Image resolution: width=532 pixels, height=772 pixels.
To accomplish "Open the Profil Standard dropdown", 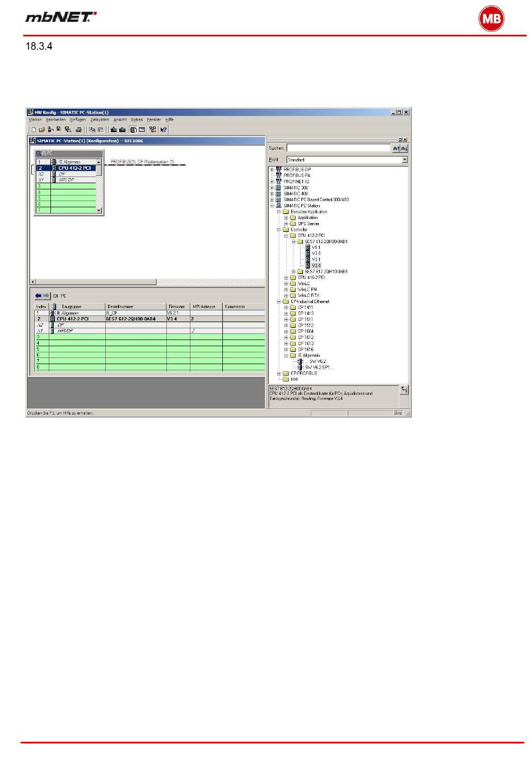I will point(405,160).
